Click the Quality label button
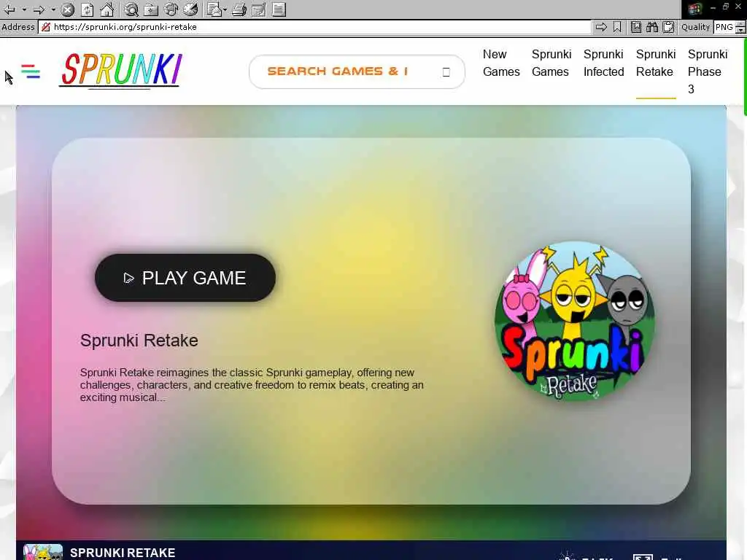 coord(695,27)
